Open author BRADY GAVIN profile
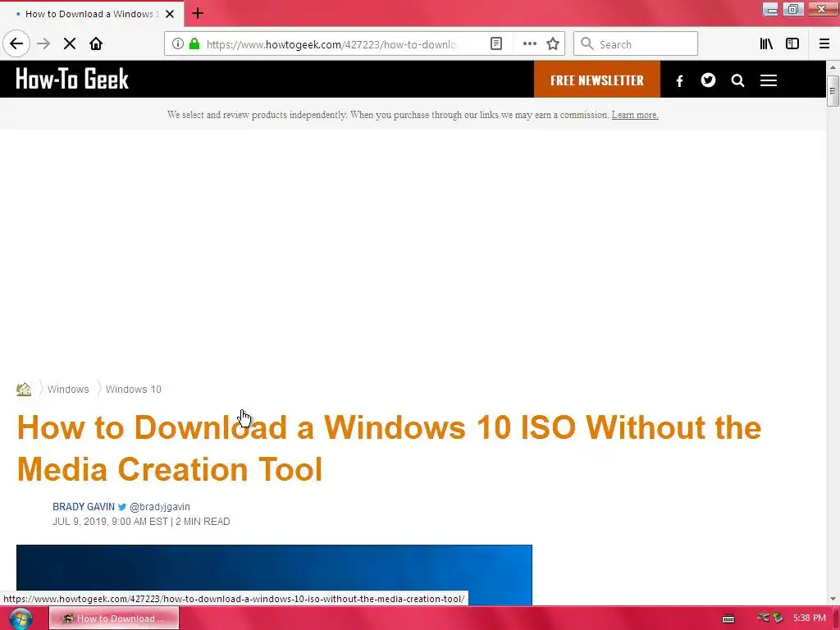Viewport: 840px width, 630px height. click(84, 507)
